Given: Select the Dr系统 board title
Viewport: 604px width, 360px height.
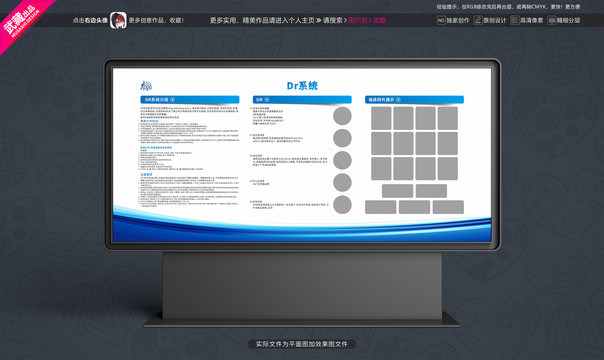Looking at the screenshot, I should [x=302, y=85].
